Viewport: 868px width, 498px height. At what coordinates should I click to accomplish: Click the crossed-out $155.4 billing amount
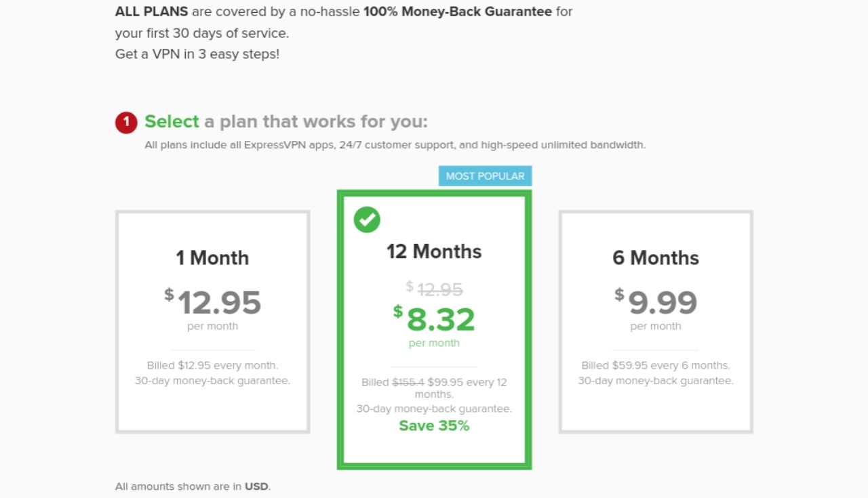(408, 382)
